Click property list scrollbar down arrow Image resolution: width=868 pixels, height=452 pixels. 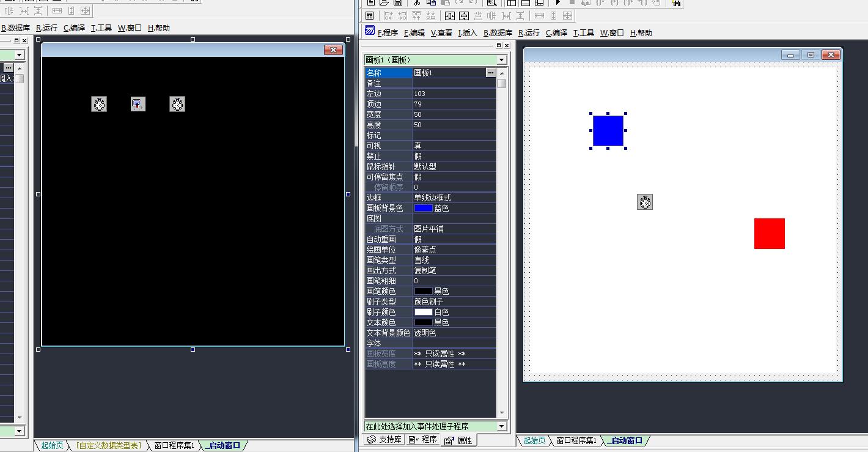point(502,413)
